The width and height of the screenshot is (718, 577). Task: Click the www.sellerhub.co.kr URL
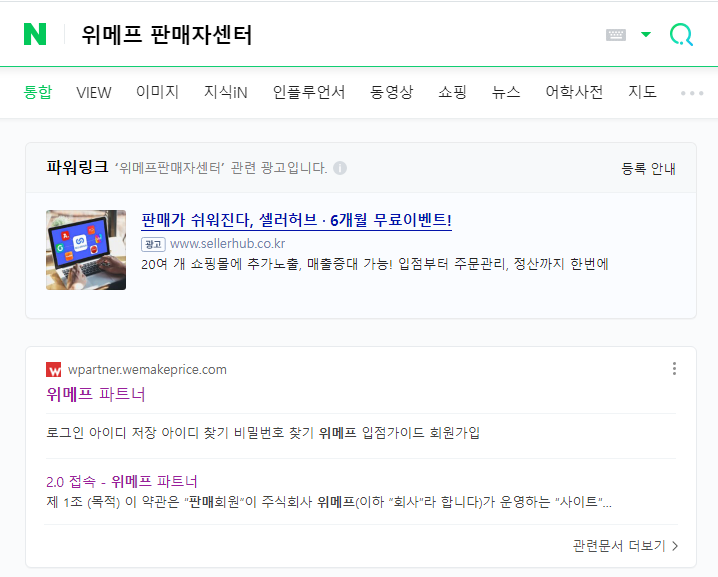click(227, 244)
